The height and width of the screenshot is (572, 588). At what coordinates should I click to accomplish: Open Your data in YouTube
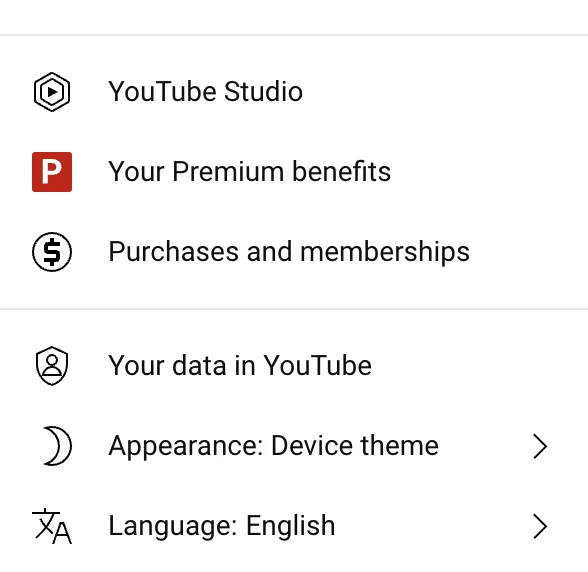tap(294, 366)
